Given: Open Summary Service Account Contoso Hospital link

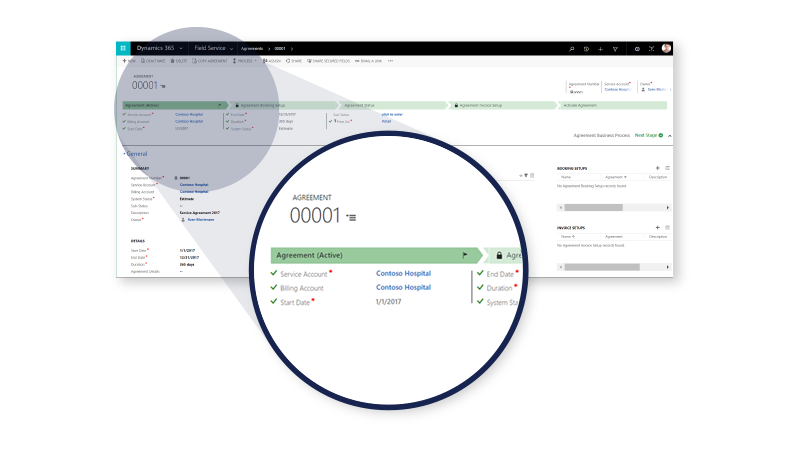Looking at the screenshot, I should point(194,185).
